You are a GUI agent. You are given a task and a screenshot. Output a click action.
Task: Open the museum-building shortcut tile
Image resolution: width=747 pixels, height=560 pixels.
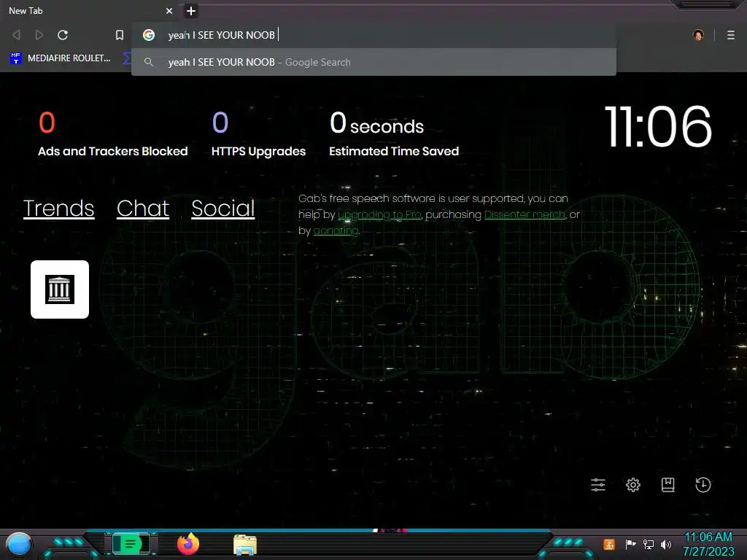coord(60,289)
